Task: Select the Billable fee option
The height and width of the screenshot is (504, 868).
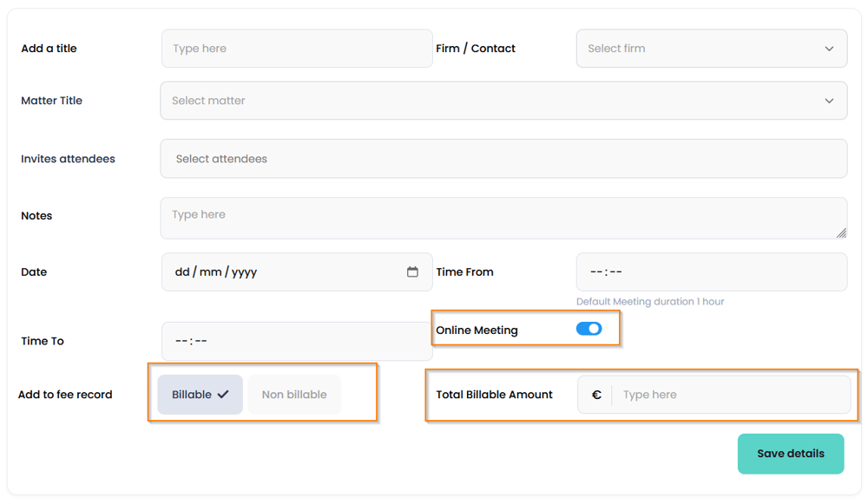Action: pyautogui.click(x=200, y=395)
